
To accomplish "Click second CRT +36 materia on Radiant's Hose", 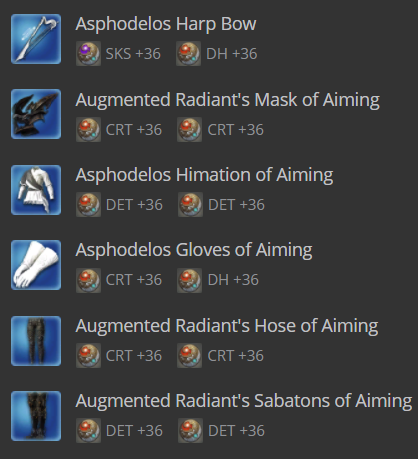I will tap(189, 356).
